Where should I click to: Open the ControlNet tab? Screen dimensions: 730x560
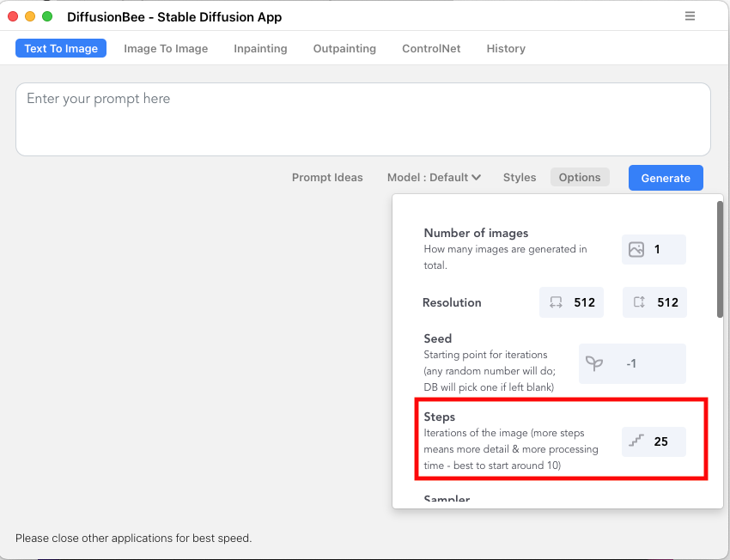(x=431, y=48)
